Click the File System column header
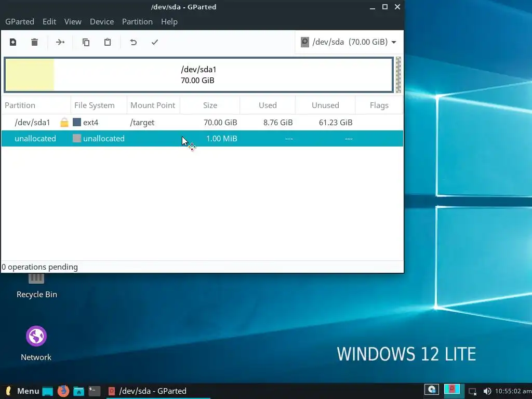The image size is (532, 399). tap(99, 105)
